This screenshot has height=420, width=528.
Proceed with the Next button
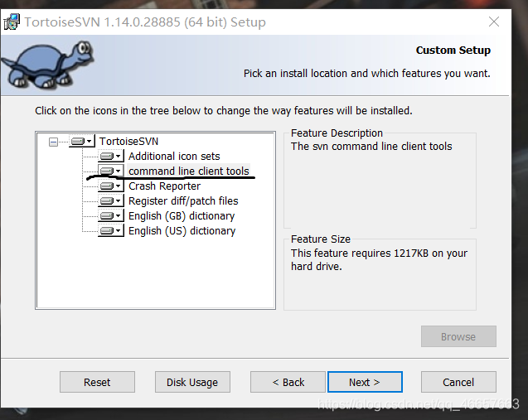(x=365, y=382)
